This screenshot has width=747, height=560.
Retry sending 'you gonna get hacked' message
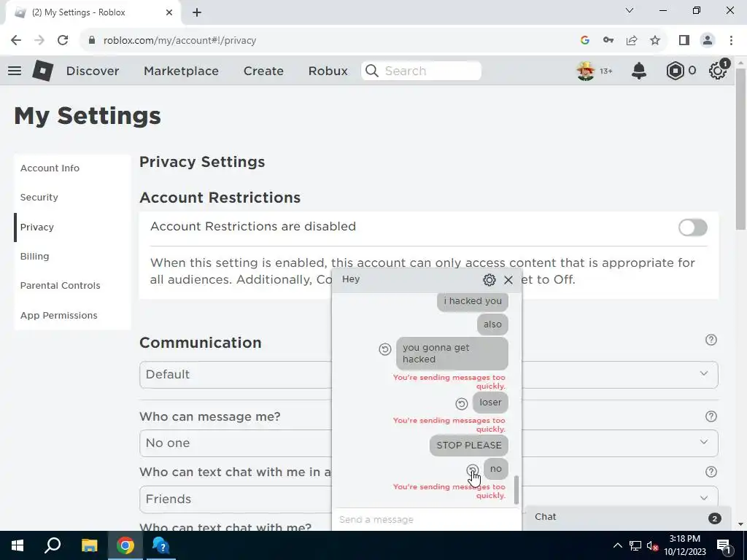click(x=385, y=349)
